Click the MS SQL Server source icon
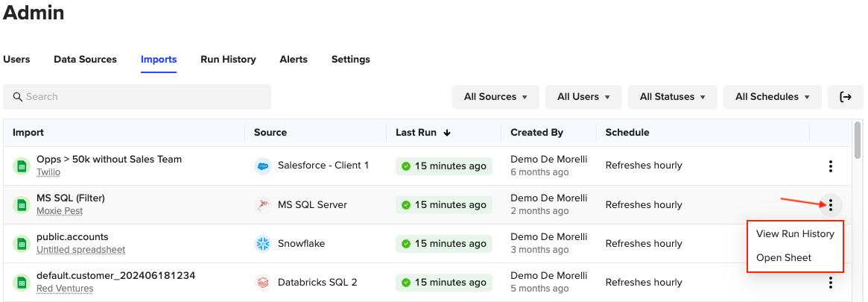The height and width of the screenshot is (302, 868). pos(262,205)
